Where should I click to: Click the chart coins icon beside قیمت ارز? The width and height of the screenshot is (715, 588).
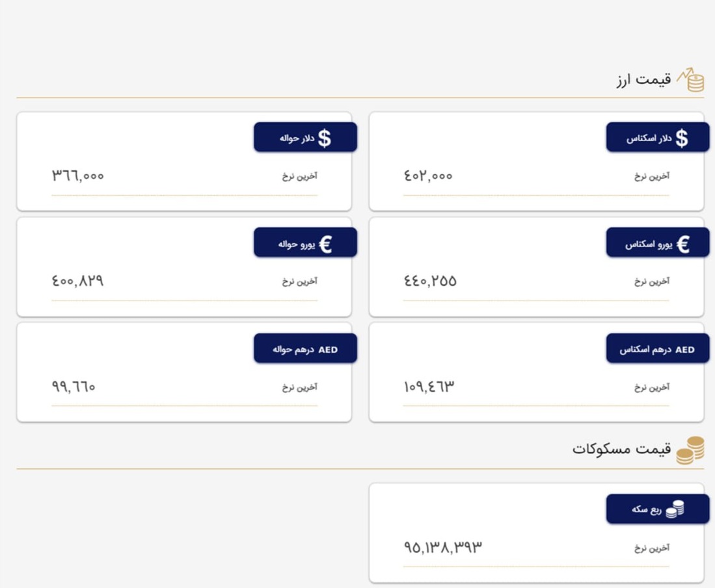[x=691, y=80]
